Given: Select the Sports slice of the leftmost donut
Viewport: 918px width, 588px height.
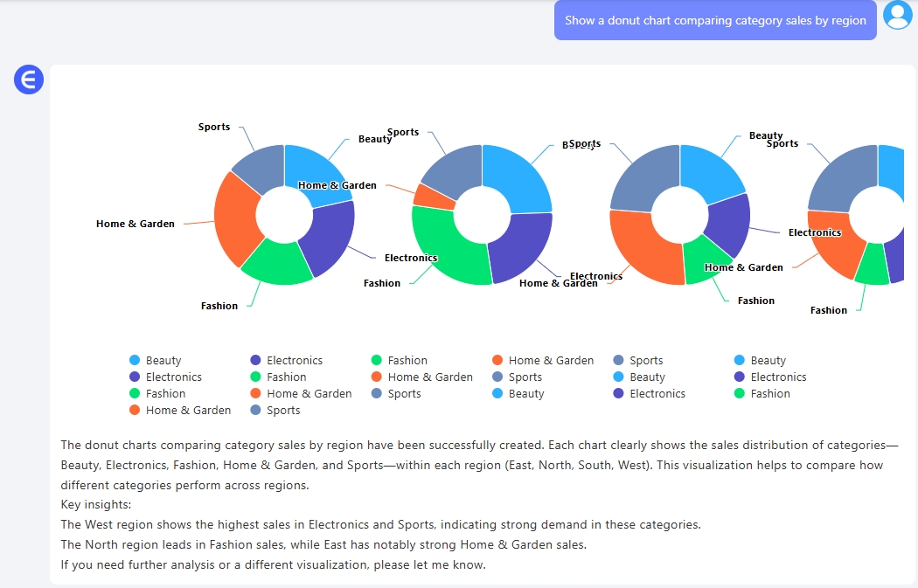Looking at the screenshot, I should coord(260,168).
